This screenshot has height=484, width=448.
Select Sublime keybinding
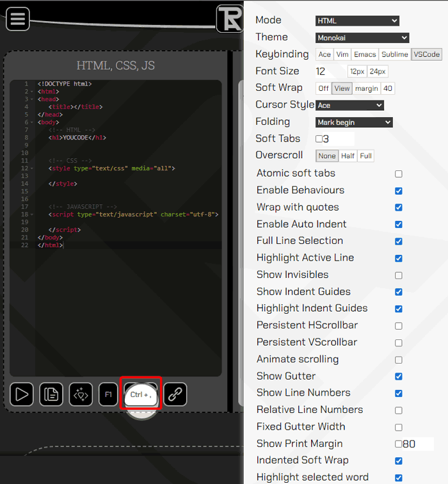(395, 54)
